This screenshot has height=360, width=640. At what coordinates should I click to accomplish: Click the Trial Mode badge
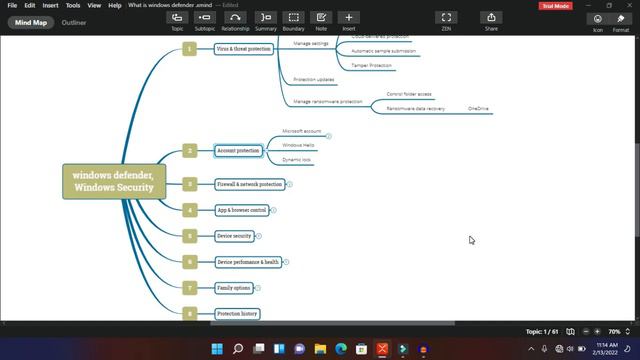[556, 6]
